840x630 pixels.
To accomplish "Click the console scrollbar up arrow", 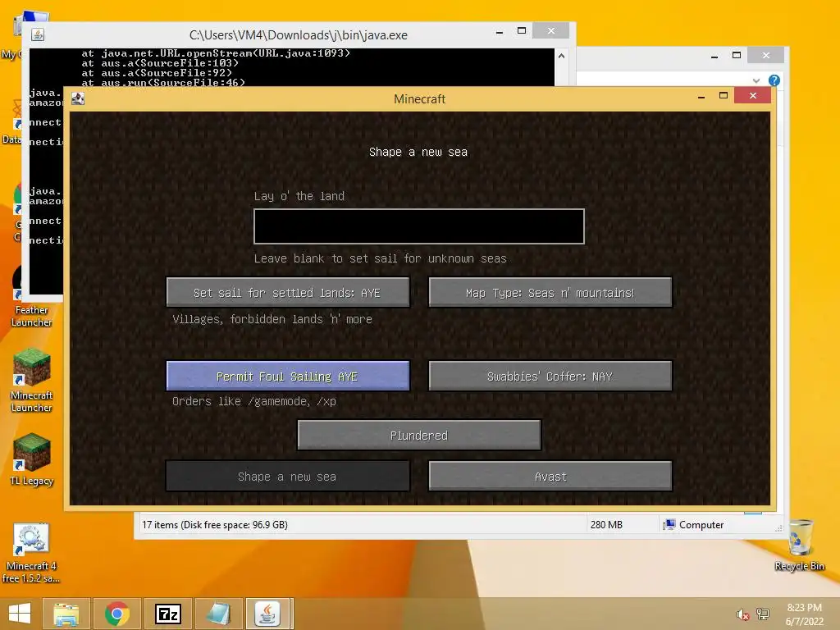I will click(561, 56).
